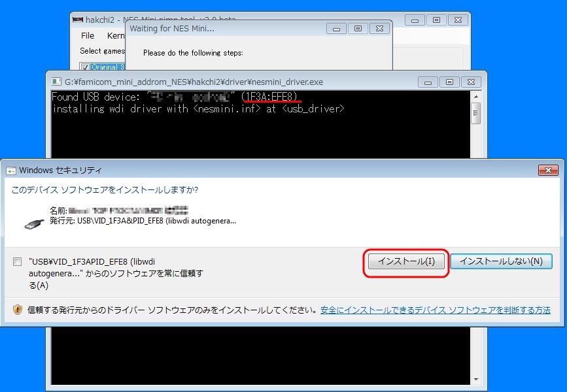Click console scrollbar up arrow
Screen dimensions: 567x392
tap(476, 97)
